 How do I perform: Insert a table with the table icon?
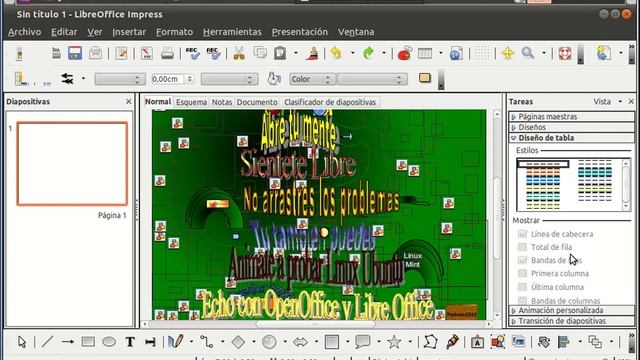(425, 53)
